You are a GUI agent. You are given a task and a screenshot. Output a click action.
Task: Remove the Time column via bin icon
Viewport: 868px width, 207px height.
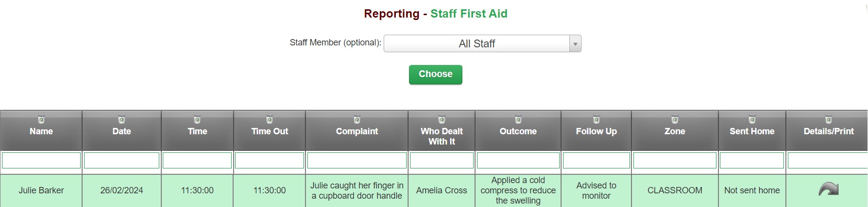point(197,120)
